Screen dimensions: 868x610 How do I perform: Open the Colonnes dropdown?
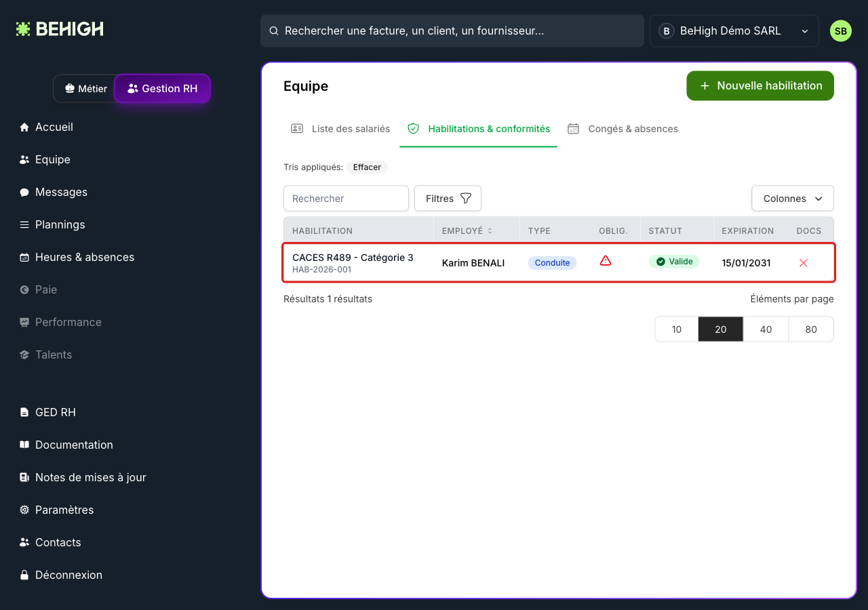pos(793,199)
